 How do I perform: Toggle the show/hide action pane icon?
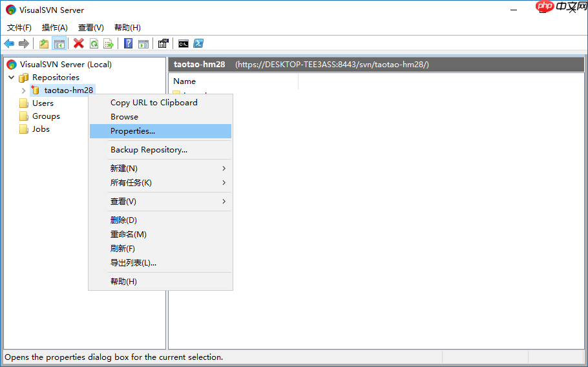143,43
